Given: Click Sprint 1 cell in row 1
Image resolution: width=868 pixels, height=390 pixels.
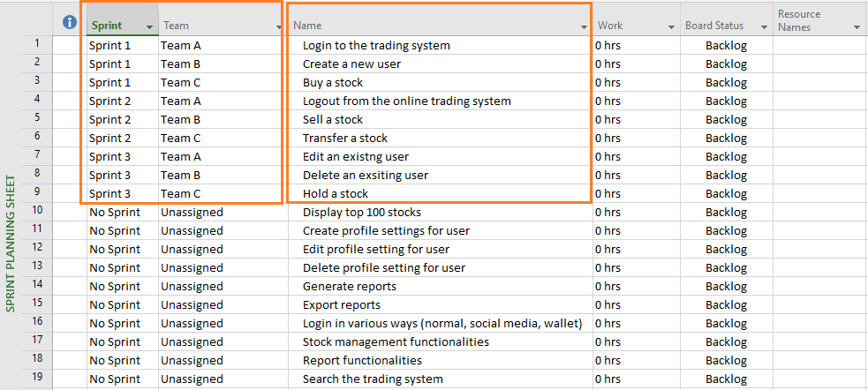Looking at the screenshot, I should pyautogui.click(x=123, y=45).
